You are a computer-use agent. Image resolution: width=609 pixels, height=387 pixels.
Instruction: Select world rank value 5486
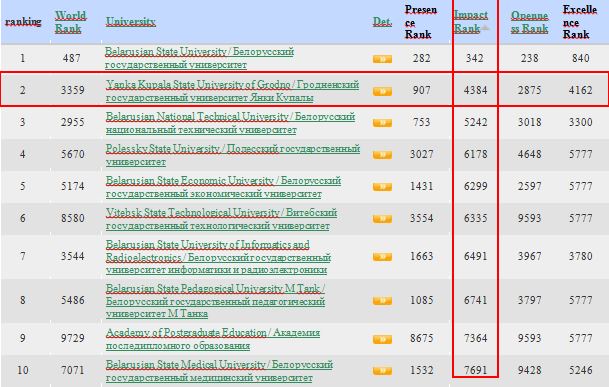[x=73, y=300]
